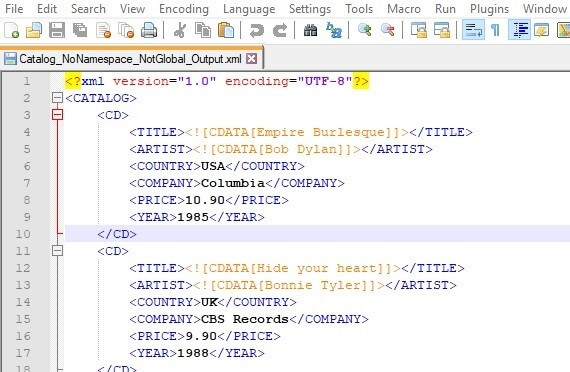Click the value "USA" on line 6
This screenshot has height=372, width=570.
213,166
